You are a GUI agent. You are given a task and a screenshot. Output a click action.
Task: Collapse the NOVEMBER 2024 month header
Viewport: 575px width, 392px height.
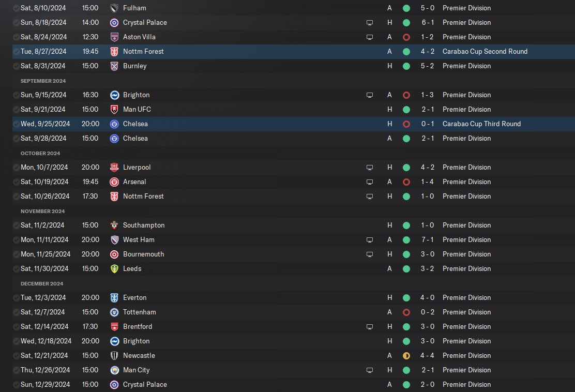click(x=42, y=211)
